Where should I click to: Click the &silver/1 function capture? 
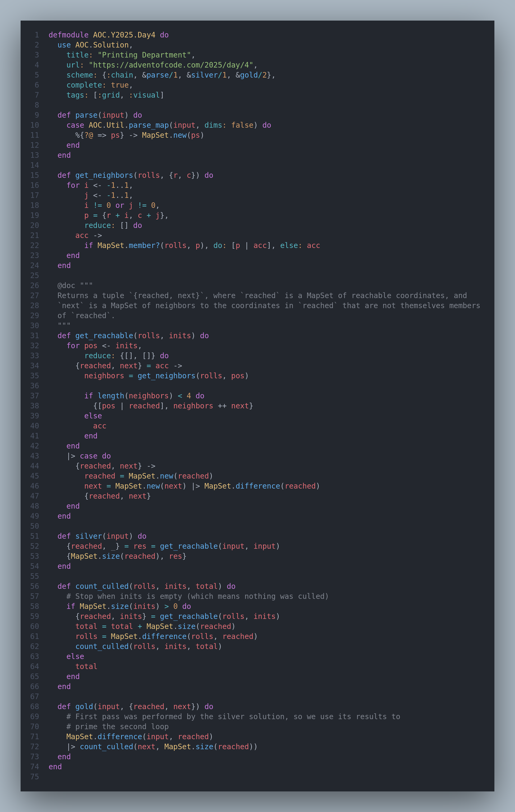click(207, 75)
